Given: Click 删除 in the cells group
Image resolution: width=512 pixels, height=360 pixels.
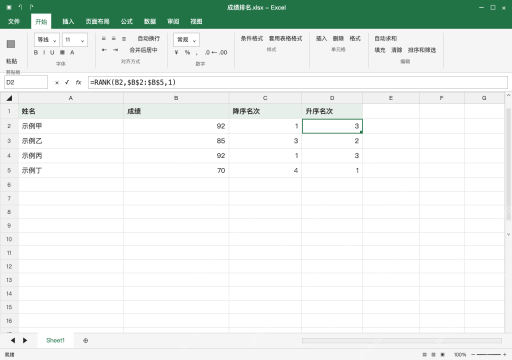Looking at the screenshot, I should 338,38.
